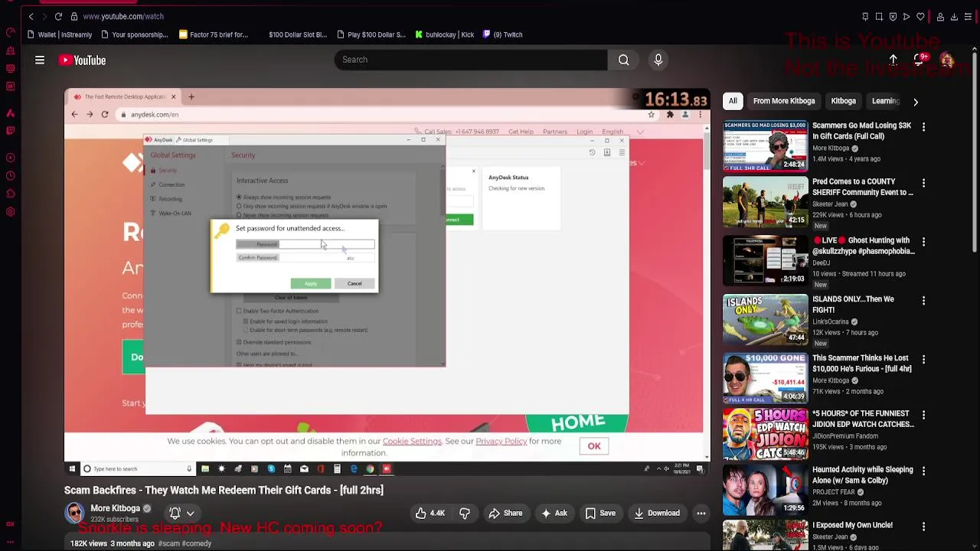Go back in browser history

pos(31,16)
